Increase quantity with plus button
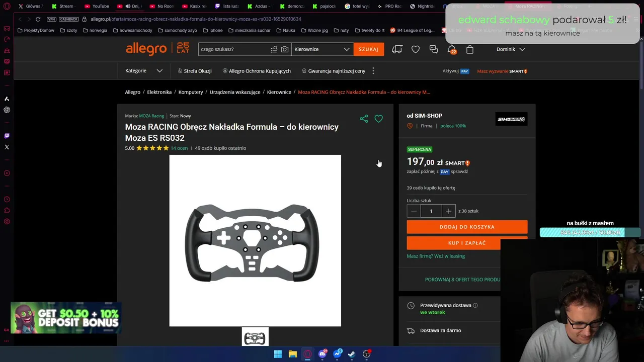 click(449, 211)
